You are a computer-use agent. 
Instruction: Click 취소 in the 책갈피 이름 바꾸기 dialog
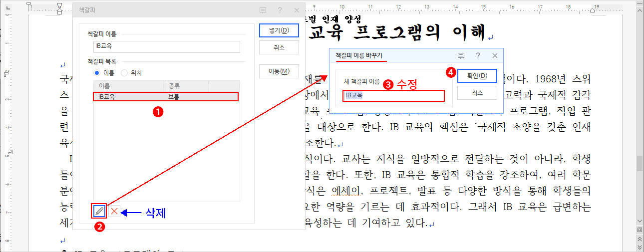click(x=477, y=93)
